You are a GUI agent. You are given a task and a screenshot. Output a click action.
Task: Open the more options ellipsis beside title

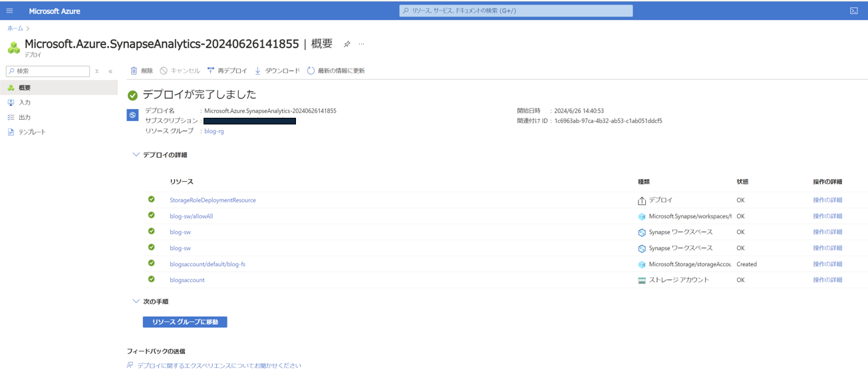tap(362, 44)
